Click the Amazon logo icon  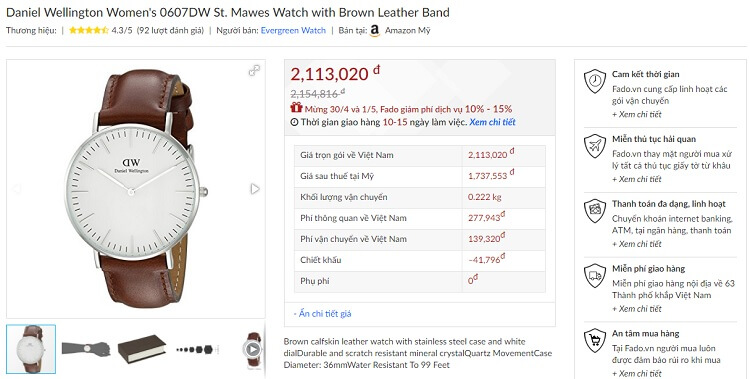(x=375, y=31)
